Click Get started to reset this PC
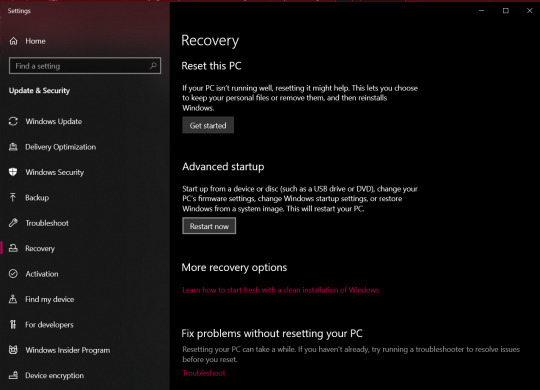Viewport: 540px width, 390px height. click(208, 125)
